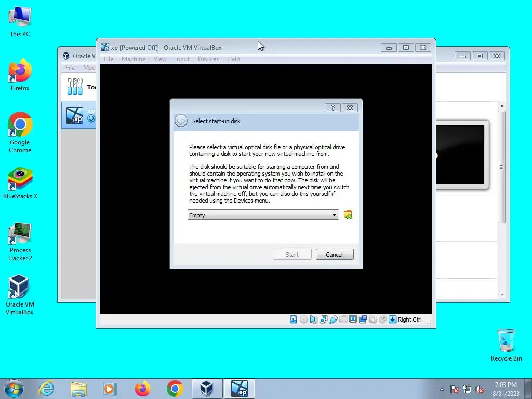Open the Process Hacker 2 desktop shortcut
Screen dimensions: 532x399
click(x=20, y=242)
